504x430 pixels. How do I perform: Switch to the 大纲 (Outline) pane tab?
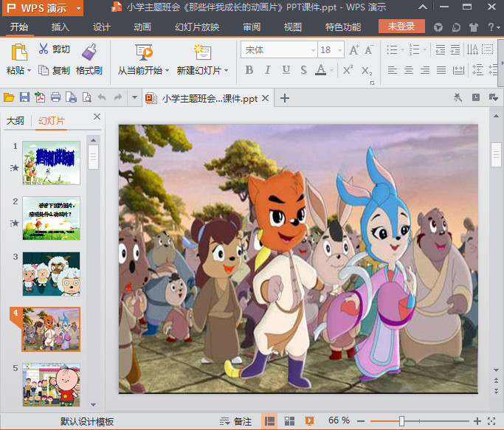(15, 121)
